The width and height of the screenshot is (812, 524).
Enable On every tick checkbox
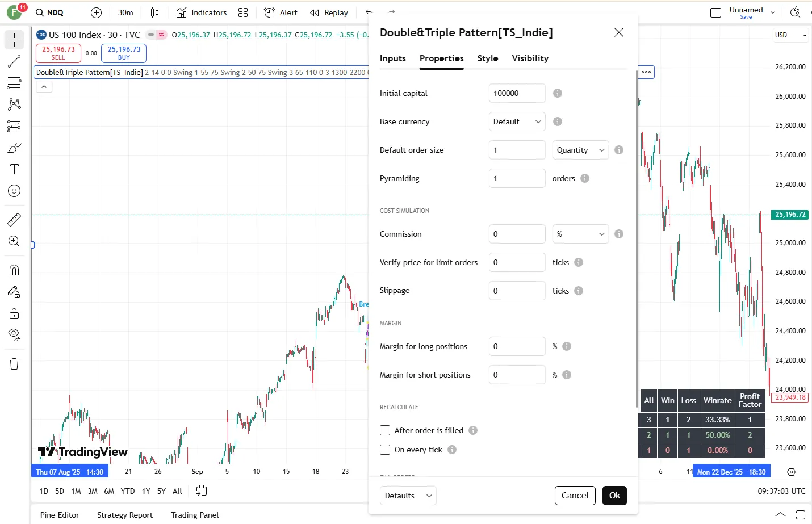pyautogui.click(x=385, y=450)
